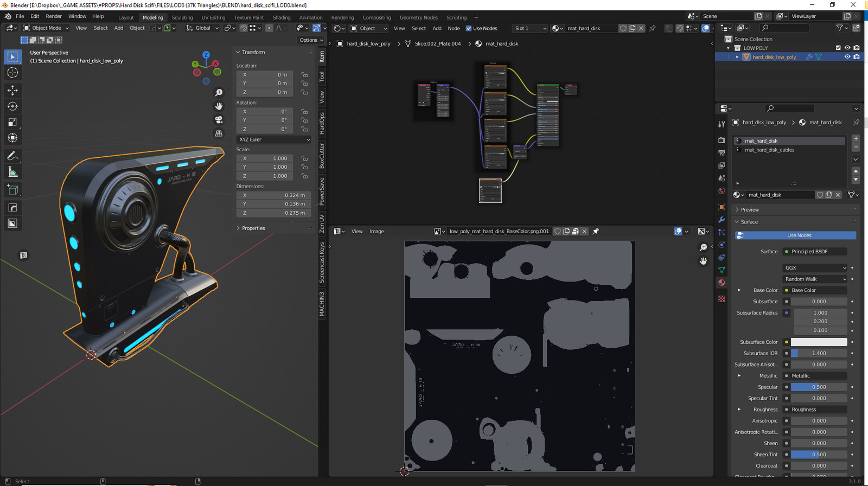Open the Texture properties checker icon

(x=722, y=299)
